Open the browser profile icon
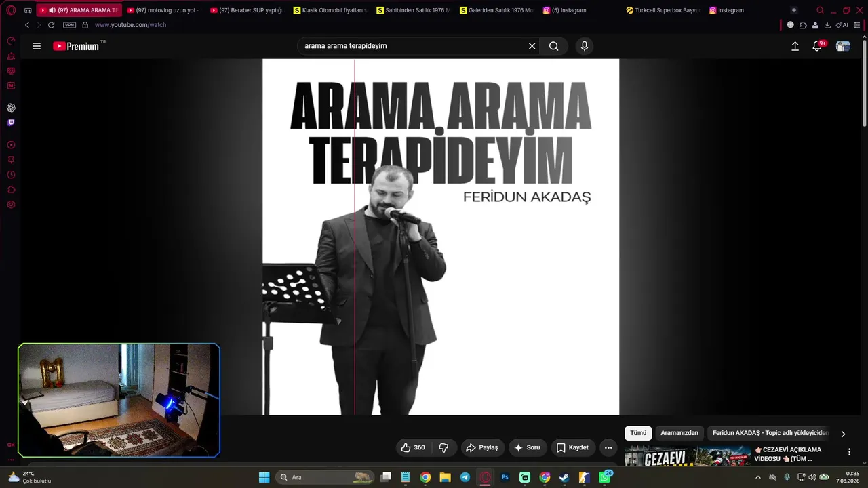Viewport: 868px width, 488px height. 815,25
